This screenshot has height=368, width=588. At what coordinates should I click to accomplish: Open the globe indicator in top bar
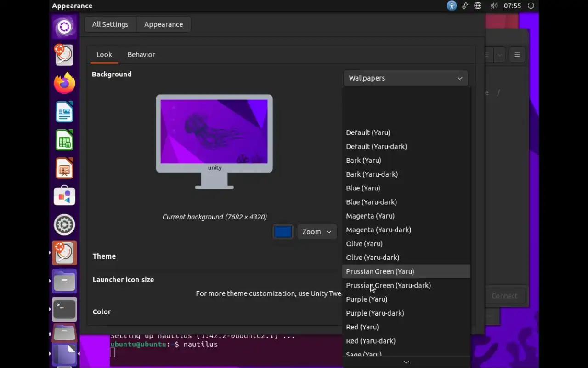478,6
